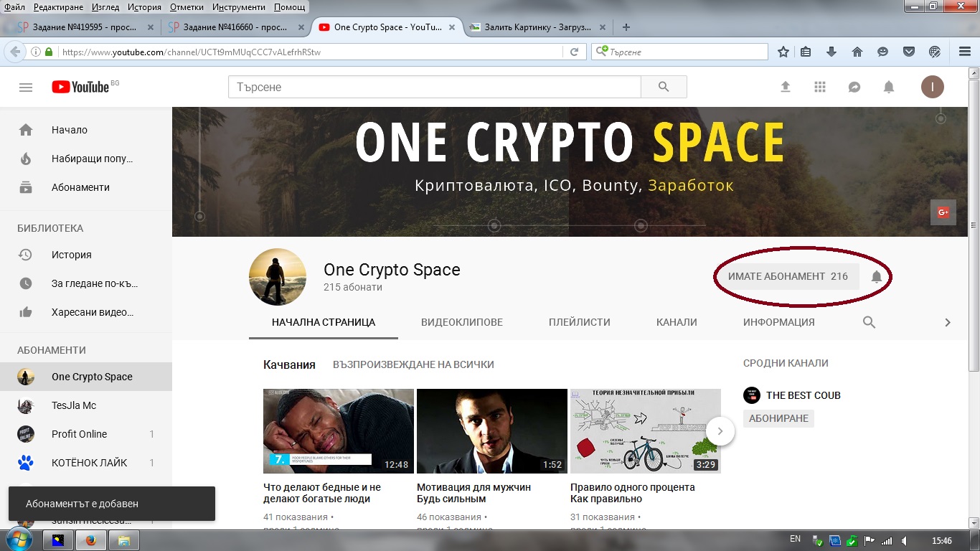Open TesJla Mc subscription in sidebar
This screenshot has height=551, width=980.
click(x=86, y=405)
